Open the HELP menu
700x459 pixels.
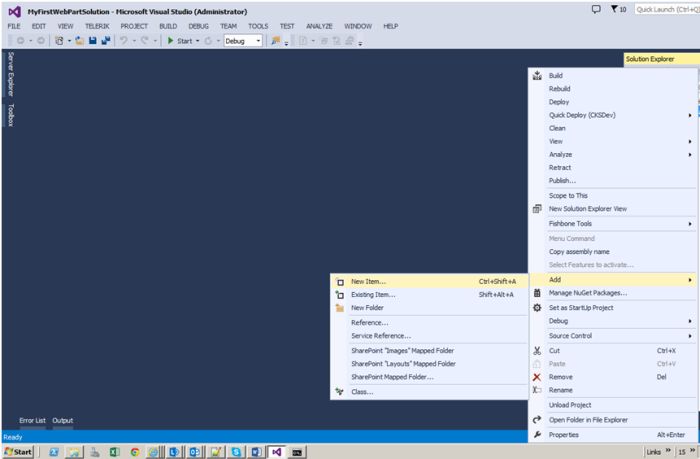390,26
